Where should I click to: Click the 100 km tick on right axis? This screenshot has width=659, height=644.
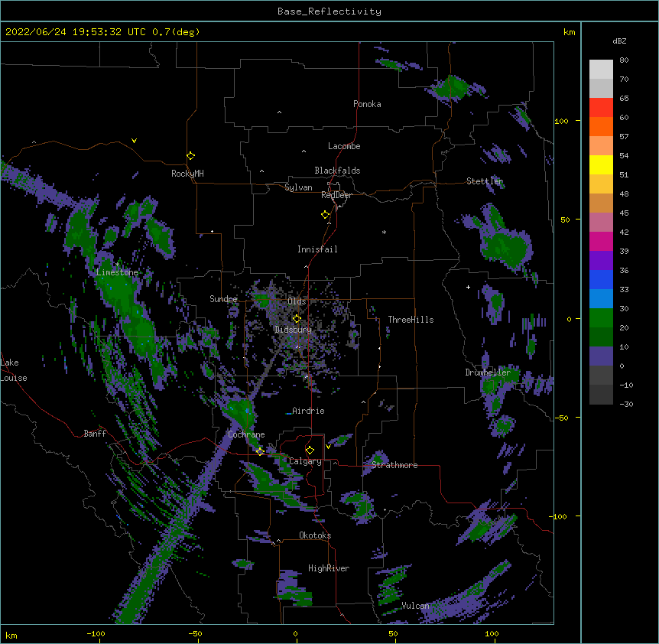click(561, 121)
